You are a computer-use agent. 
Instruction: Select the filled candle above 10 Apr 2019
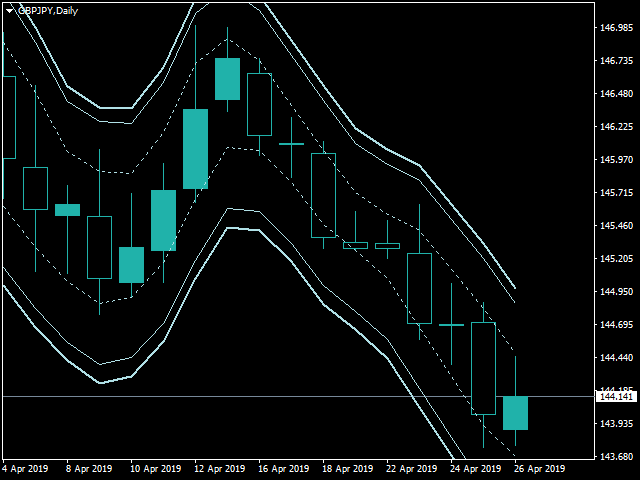[x=131, y=265]
